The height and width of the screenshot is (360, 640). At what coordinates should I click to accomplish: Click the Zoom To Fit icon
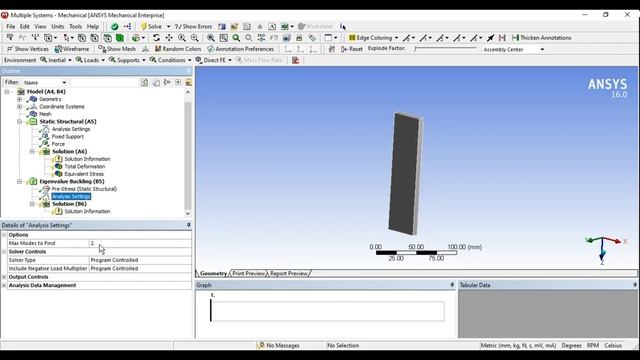click(211, 38)
